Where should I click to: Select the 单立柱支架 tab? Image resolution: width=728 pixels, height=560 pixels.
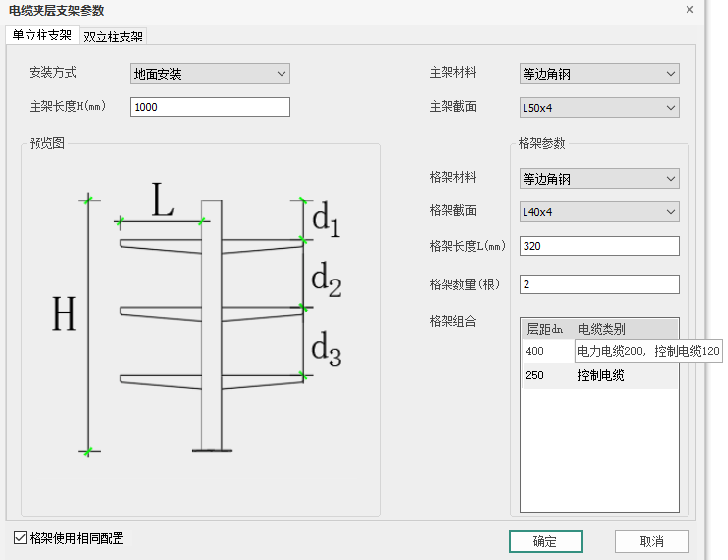pyautogui.click(x=41, y=36)
